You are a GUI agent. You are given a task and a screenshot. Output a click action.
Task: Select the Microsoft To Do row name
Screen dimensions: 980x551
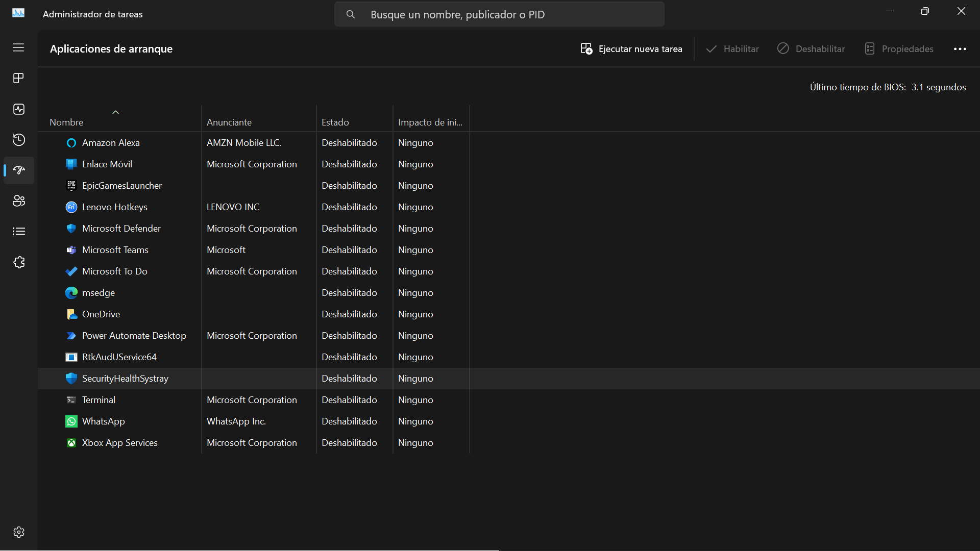(x=115, y=271)
